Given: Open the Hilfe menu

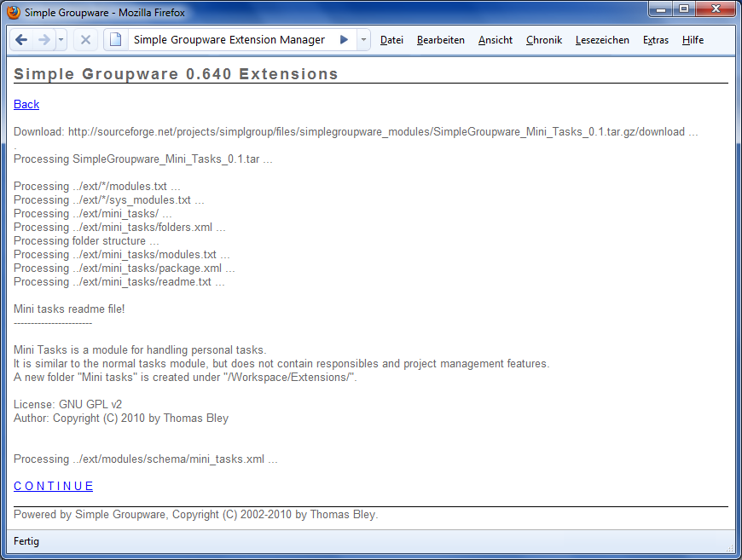Looking at the screenshot, I should click(693, 40).
